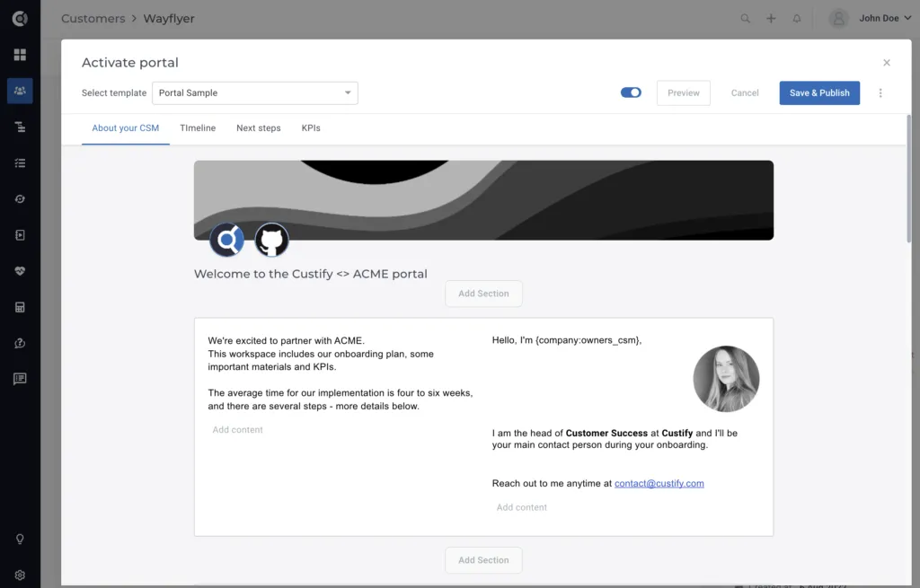
Task: Open the task checklist icon in sidebar
Action: pos(20,163)
